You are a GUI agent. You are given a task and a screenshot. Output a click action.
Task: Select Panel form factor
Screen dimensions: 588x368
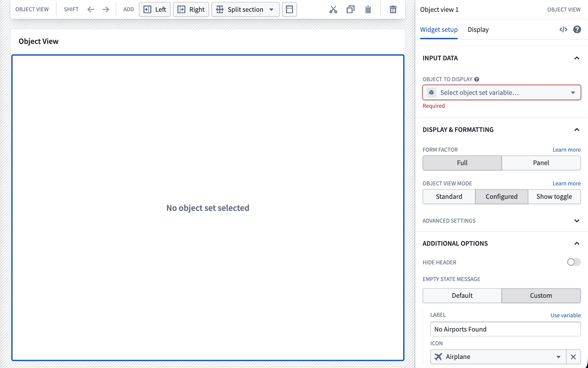click(x=541, y=163)
